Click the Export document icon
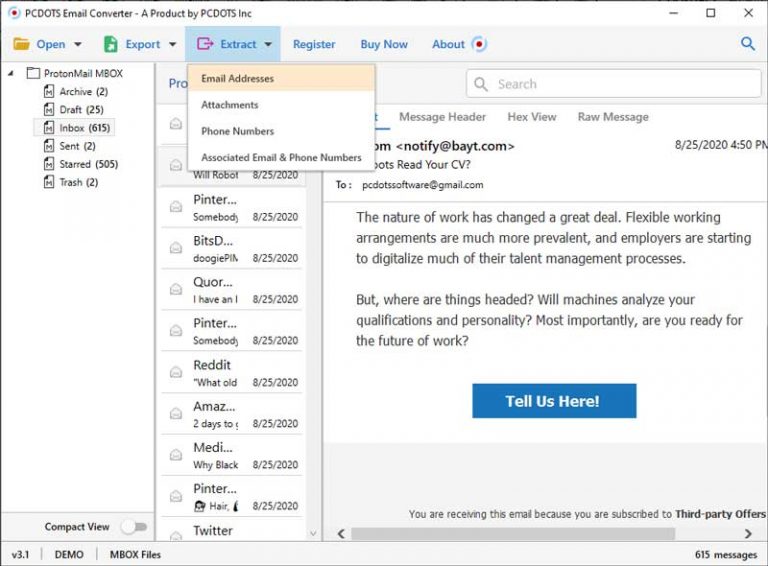Screen dimensions: 768x566 pos(111,44)
